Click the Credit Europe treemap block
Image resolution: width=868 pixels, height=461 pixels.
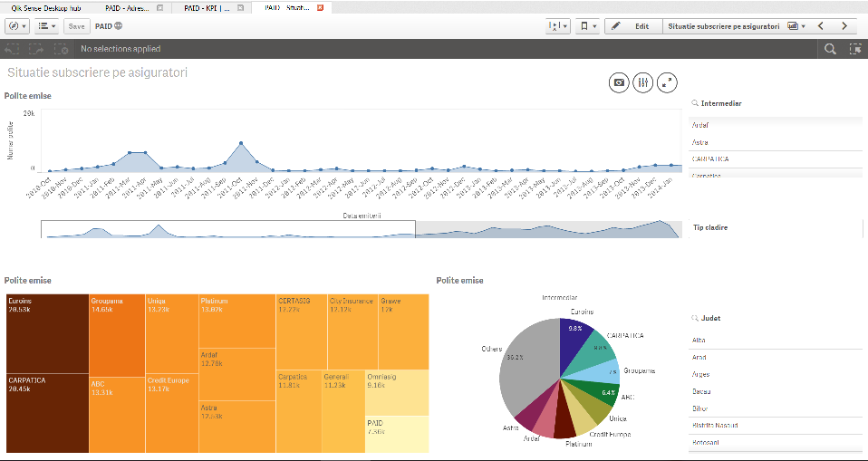tap(171, 413)
